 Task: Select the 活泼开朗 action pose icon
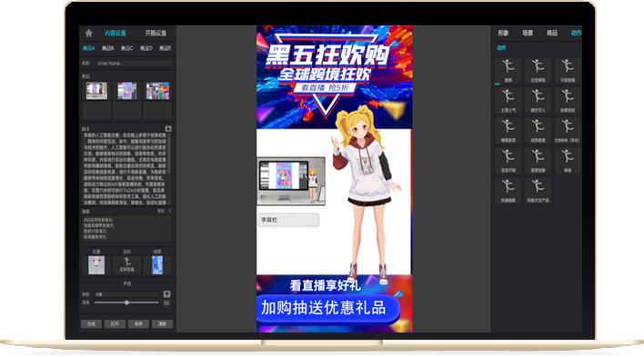pyautogui.click(x=508, y=160)
